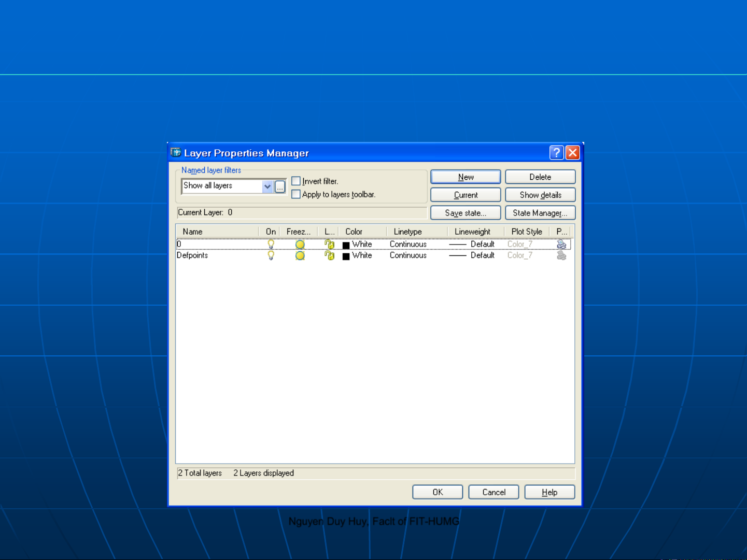
Task: Open named layer filters ellipsis button
Action: [280, 186]
